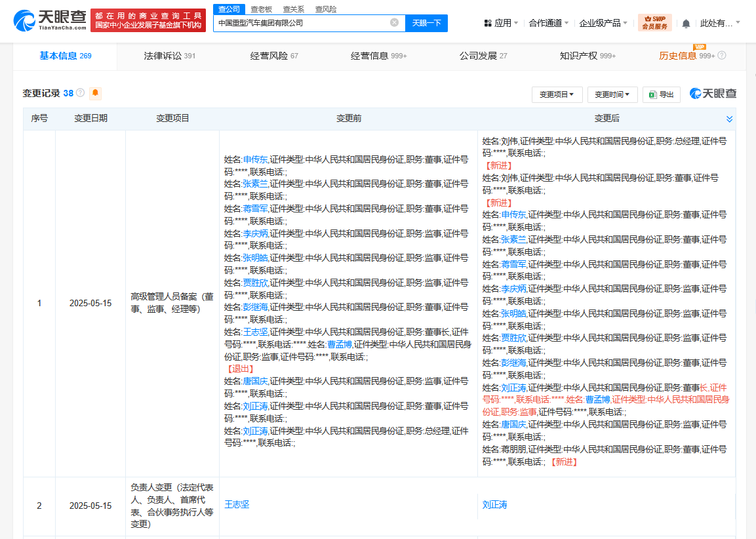Click the 天眼一下 search button
This screenshot has height=539, width=756.
[x=426, y=23]
